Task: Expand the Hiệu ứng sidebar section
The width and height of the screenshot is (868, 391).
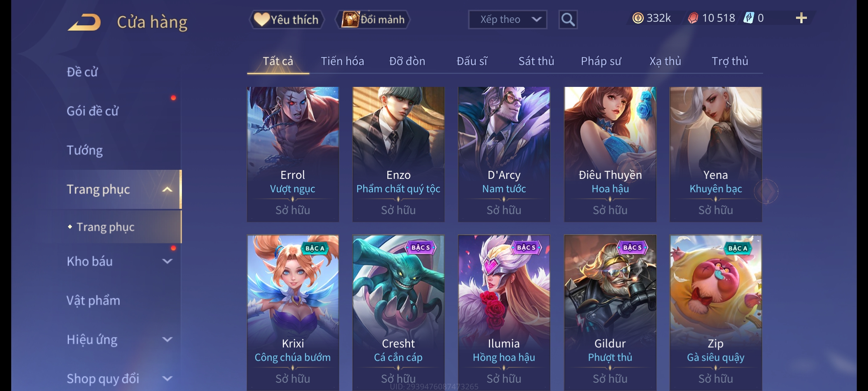Action: tap(167, 339)
